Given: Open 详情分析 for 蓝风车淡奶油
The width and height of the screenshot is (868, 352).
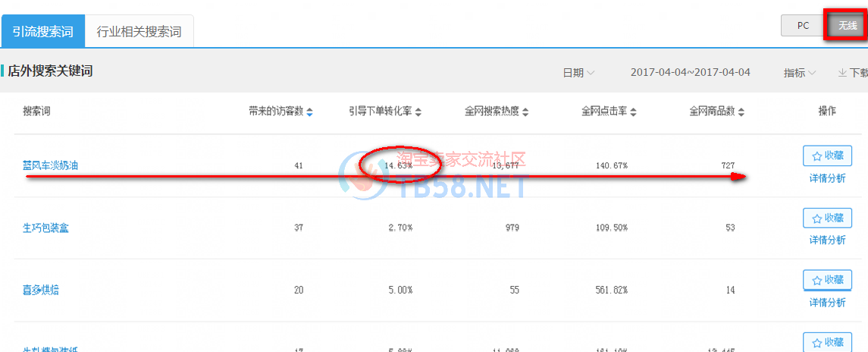Looking at the screenshot, I should click(828, 178).
